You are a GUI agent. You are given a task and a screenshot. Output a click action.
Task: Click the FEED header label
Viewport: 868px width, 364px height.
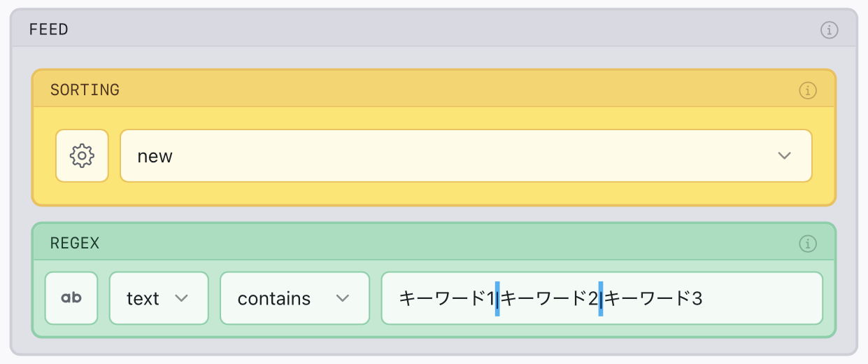pyautogui.click(x=48, y=30)
